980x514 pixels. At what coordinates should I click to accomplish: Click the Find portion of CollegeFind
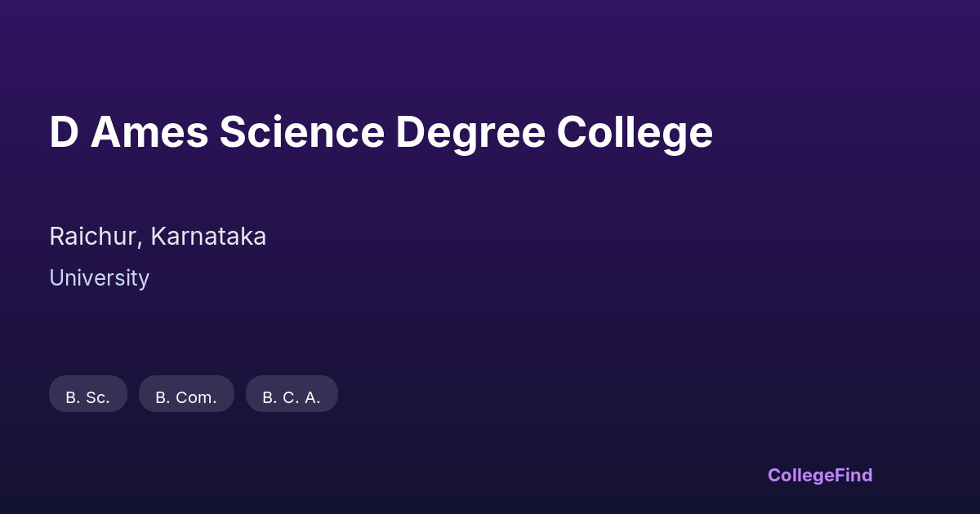tap(855, 475)
